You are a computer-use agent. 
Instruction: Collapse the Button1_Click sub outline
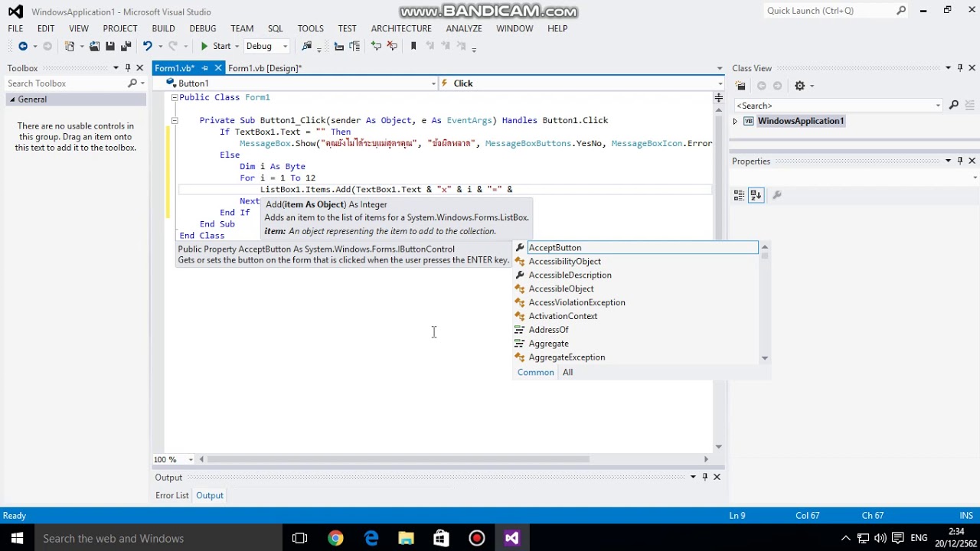click(174, 120)
